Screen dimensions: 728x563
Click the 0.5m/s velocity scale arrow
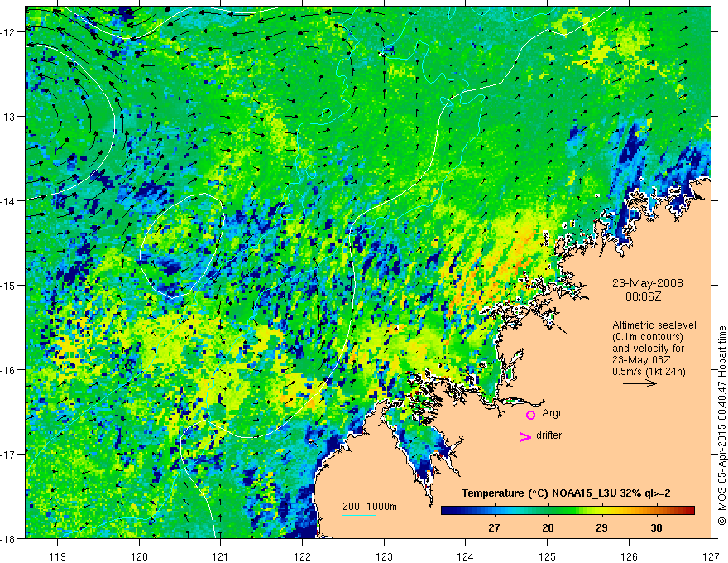coord(639,383)
